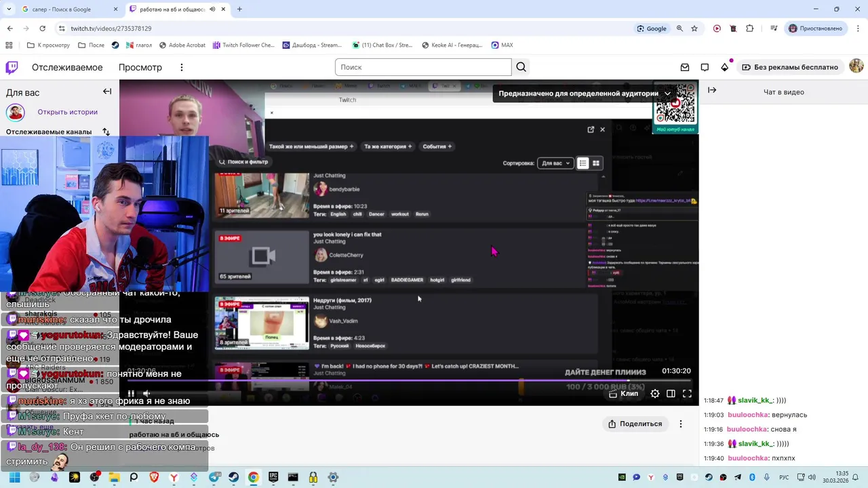868x488 pixels.
Task: Open Chrome zoom magnifier icon in address bar
Action: 679,28
